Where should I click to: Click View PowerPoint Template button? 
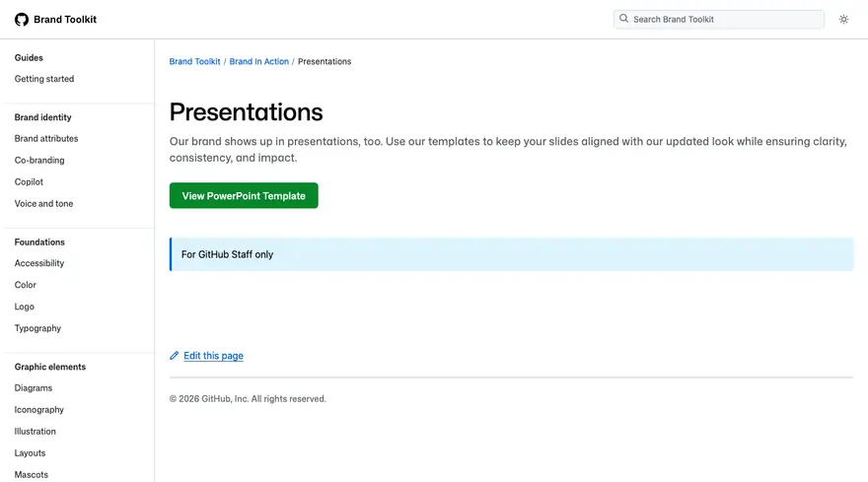point(244,196)
